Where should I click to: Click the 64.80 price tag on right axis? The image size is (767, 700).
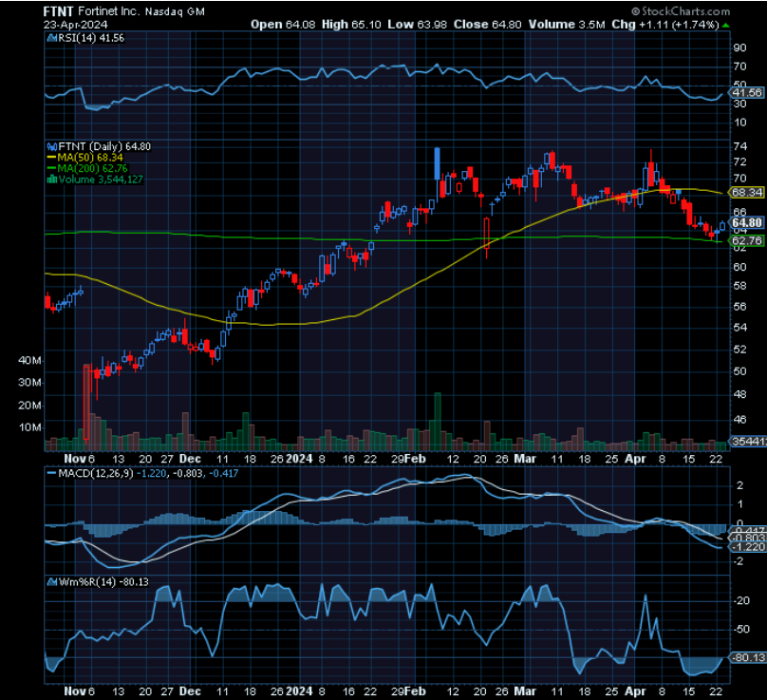746,222
